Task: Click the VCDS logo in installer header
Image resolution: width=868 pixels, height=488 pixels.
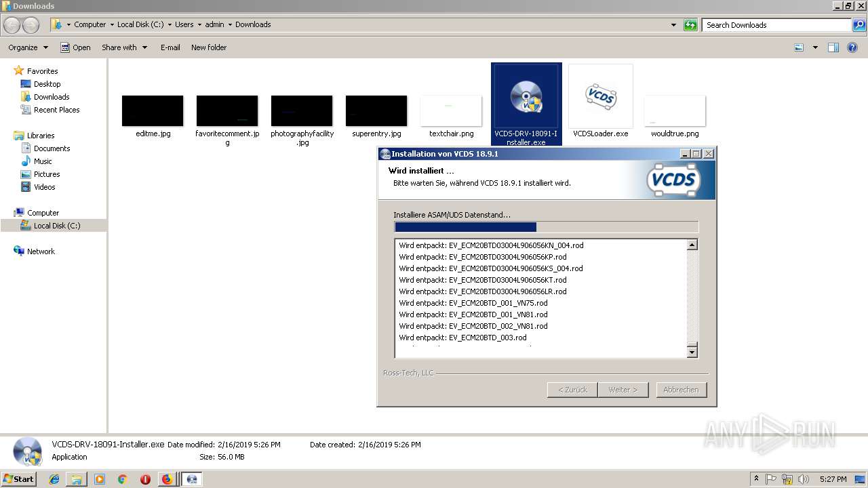Action: click(x=673, y=181)
